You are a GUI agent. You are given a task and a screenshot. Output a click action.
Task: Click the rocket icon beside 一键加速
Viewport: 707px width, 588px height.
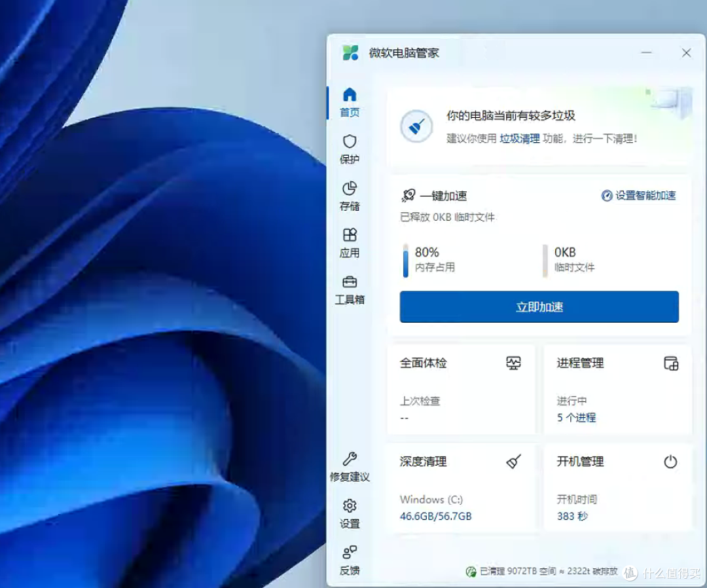pos(408,195)
